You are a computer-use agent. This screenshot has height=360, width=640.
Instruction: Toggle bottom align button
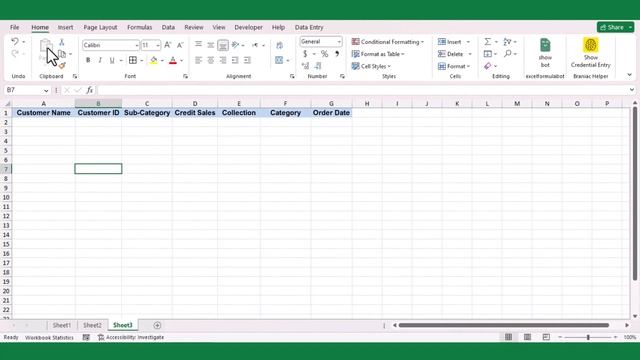click(x=223, y=45)
